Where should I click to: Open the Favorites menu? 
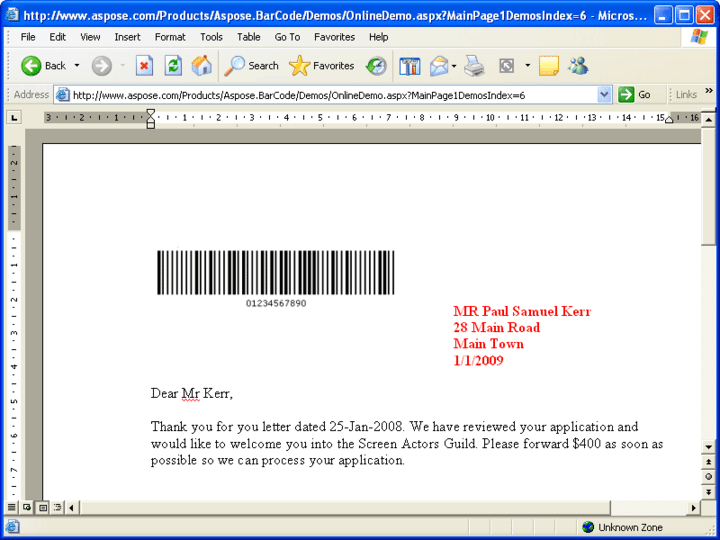334,37
